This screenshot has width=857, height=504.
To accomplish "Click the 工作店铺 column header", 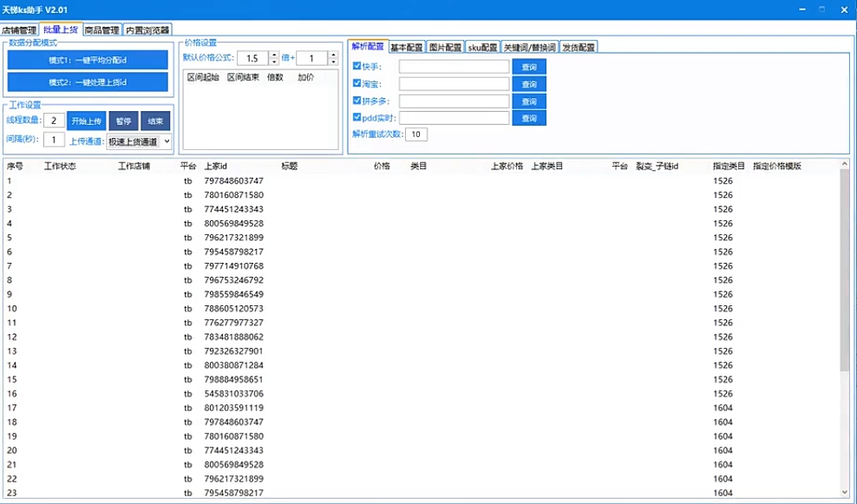I will (x=134, y=167).
